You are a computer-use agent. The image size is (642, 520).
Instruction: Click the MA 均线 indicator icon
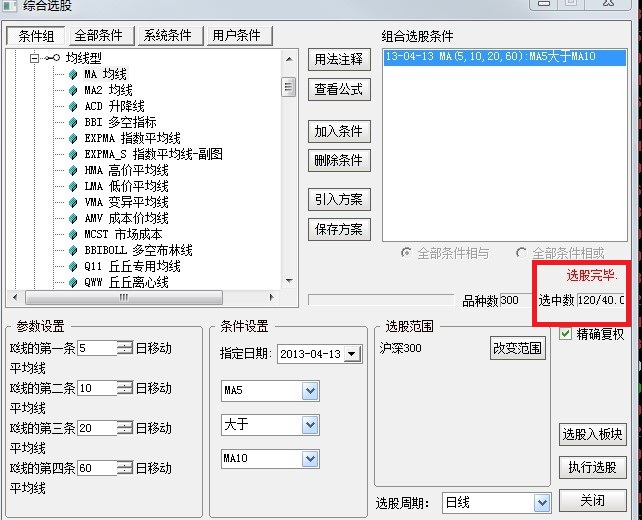coord(73,75)
